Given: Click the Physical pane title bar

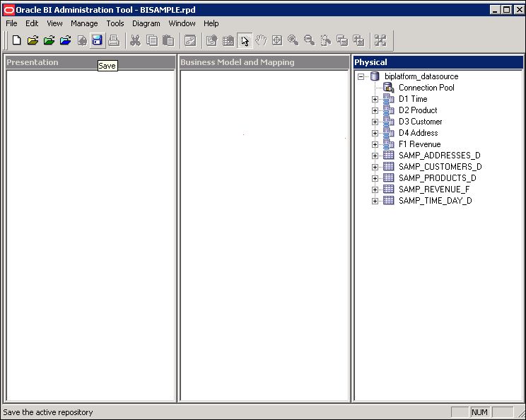Looking at the screenshot, I should pos(438,62).
